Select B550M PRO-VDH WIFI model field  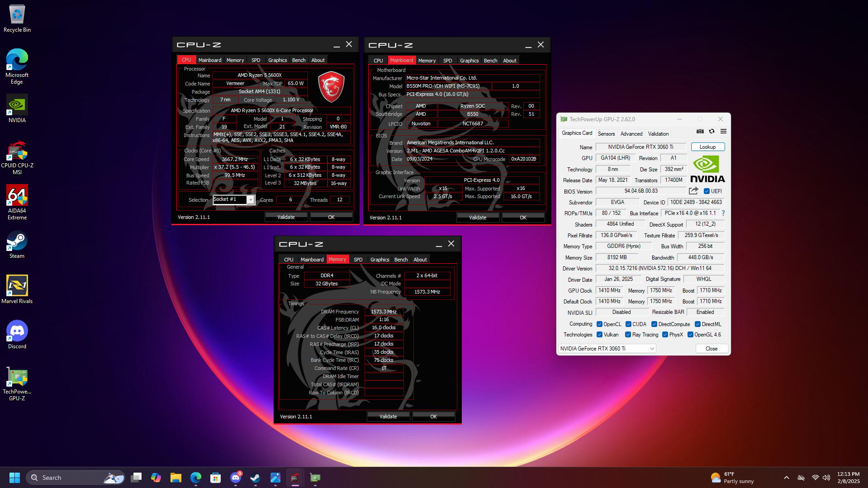[448, 86]
